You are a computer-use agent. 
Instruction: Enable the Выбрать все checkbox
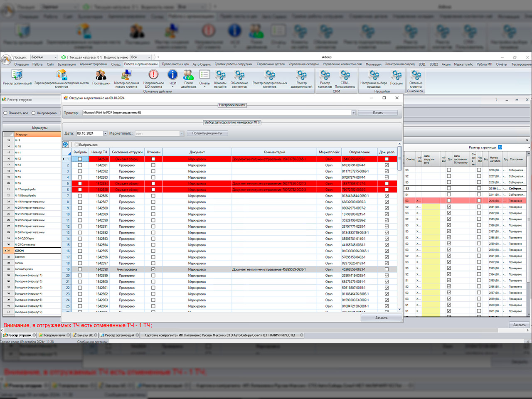tap(76, 145)
